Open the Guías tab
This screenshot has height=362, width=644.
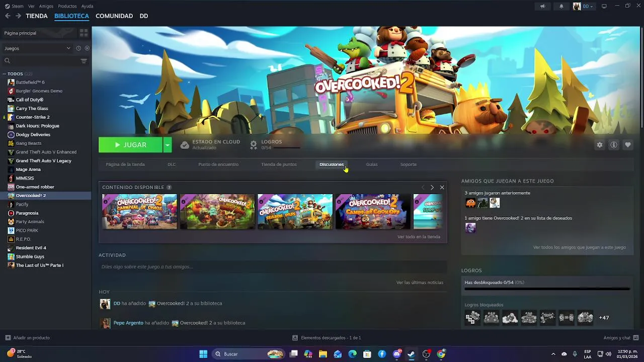pyautogui.click(x=372, y=164)
